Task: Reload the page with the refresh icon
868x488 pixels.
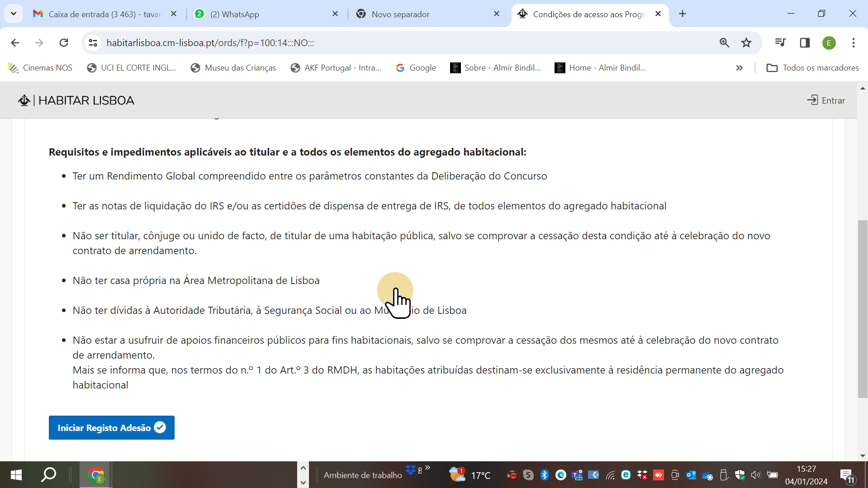Action: coord(64,43)
